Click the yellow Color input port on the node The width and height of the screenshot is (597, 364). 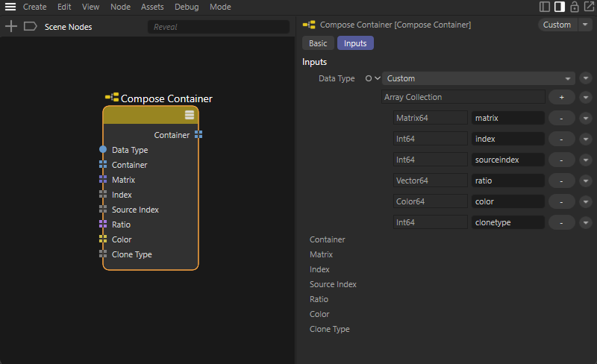[x=103, y=239]
